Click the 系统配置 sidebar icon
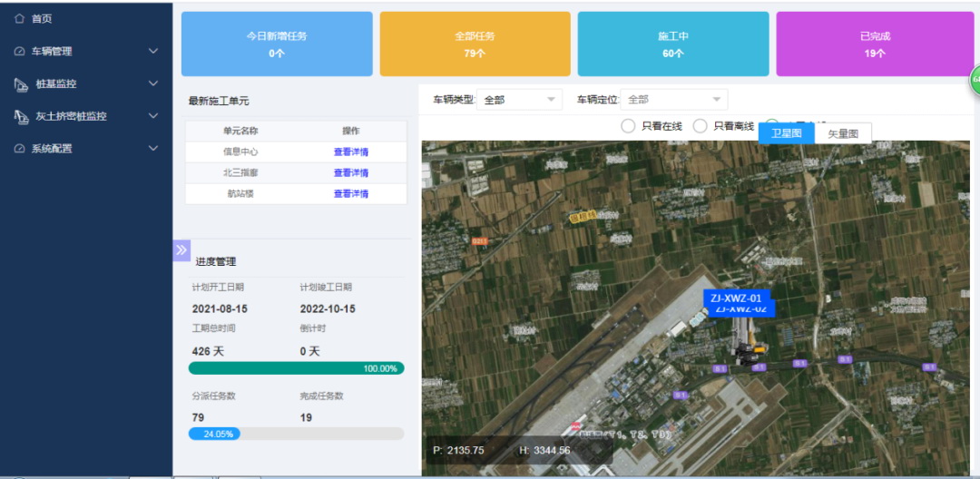 tap(19, 149)
